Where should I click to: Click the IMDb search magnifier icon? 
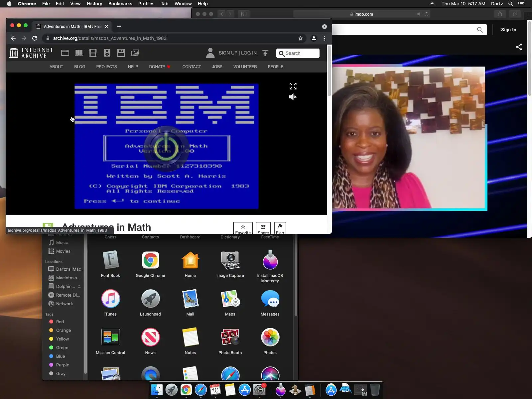click(480, 30)
